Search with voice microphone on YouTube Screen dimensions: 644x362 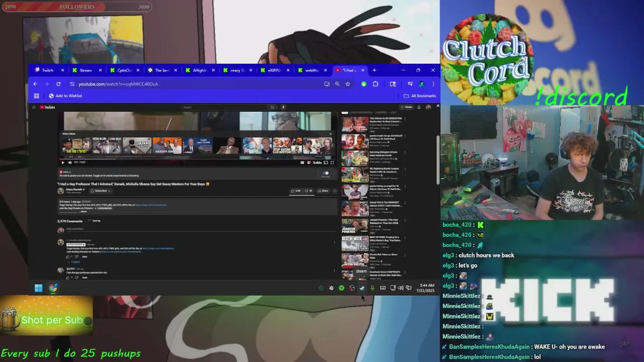283,107
